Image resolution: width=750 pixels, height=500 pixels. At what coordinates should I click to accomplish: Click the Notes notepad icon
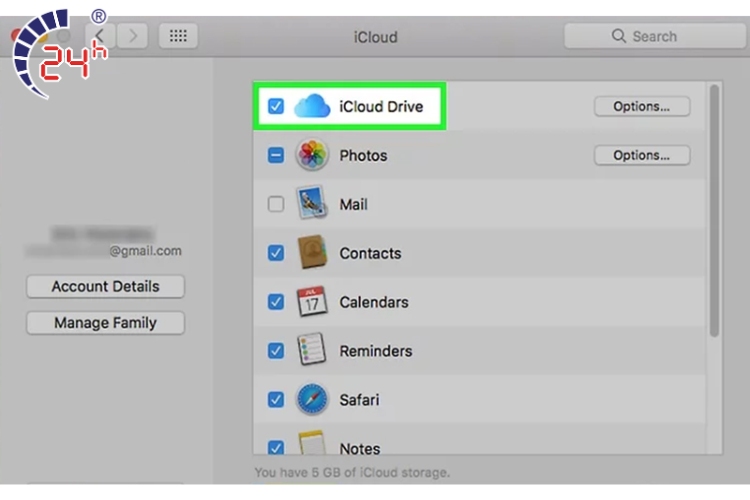click(312, 443)
